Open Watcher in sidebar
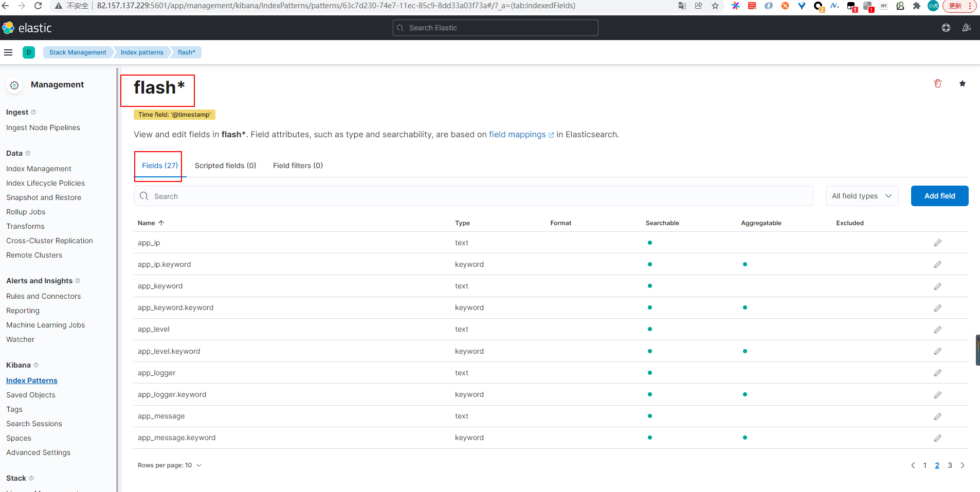Viewport: 980px width, 492px height. pos(20,339)
